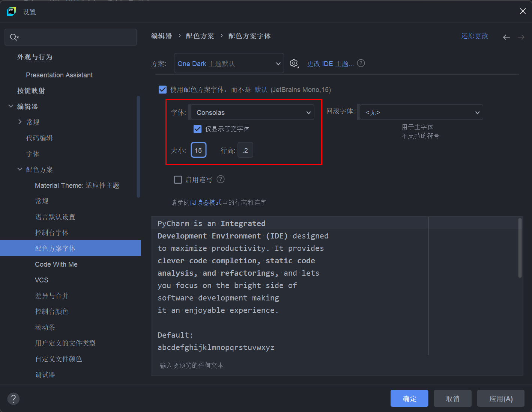
Task: Click the settings tree scrollbar
Action: point(138,146)
